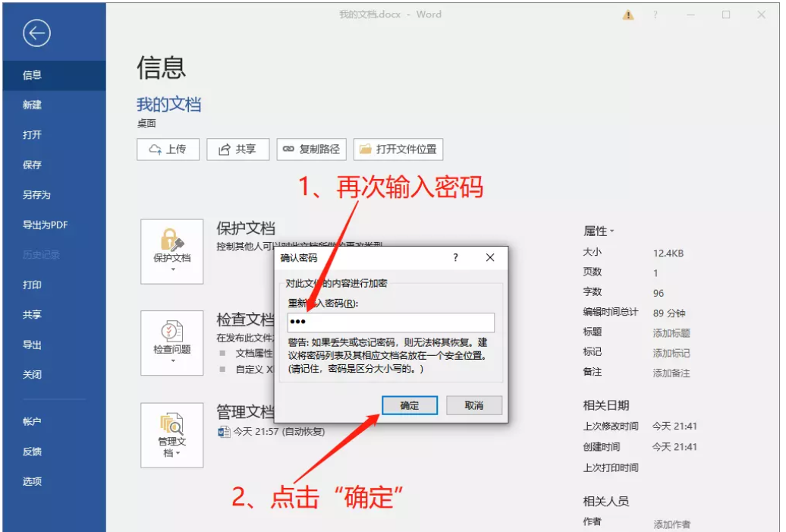
Task: Click the 打开文件位置 button
Action: click(x=398, y=150)
